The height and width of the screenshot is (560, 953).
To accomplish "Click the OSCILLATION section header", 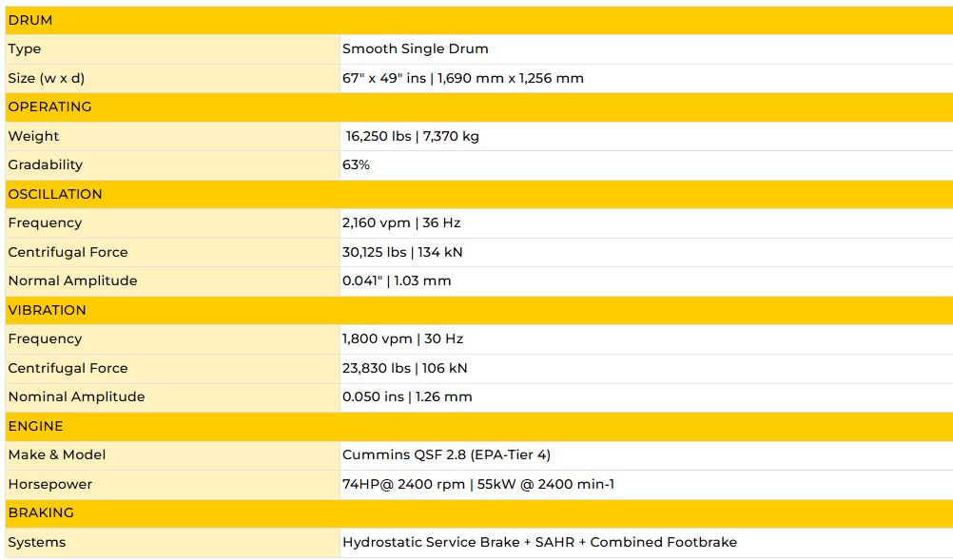I will coord(55,194).
